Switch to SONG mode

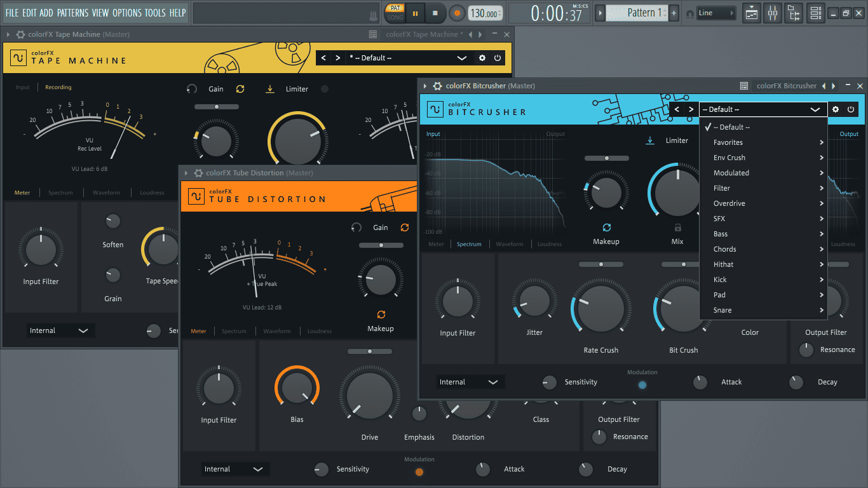395,17
